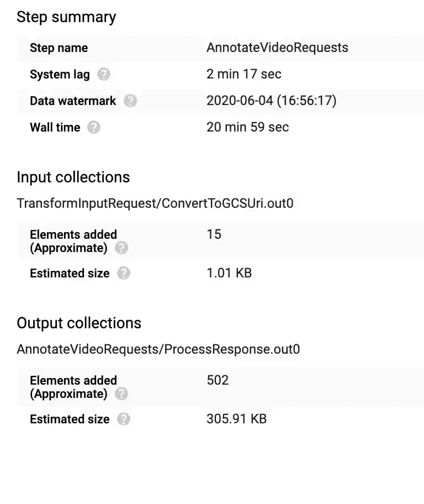Click help icon beside input Estimated size
The height and width of the screenshot is (504, 424).
(x=124, y=274)
